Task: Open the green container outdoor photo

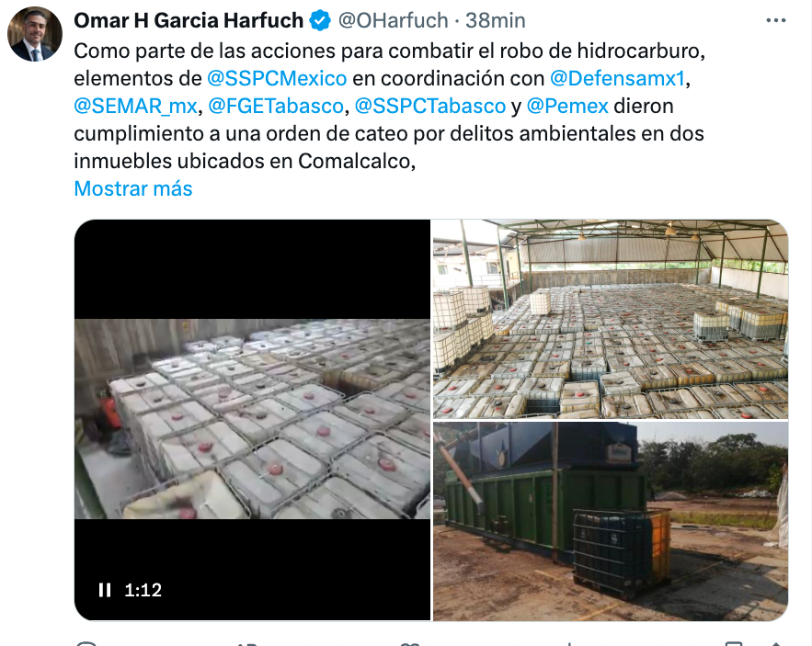Action: point(611,521)
